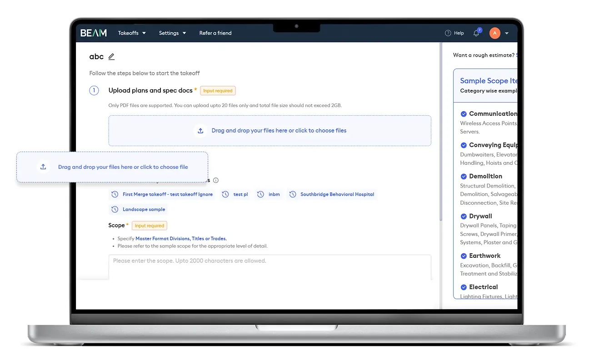Viewport: 589px width, 364px height.
Task: Select Southbridge Behavioral Hospital takeoff
Action: [337, 194]
